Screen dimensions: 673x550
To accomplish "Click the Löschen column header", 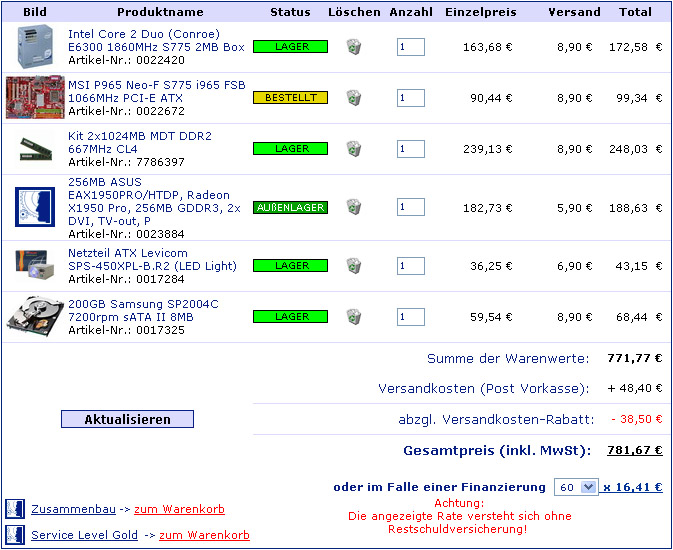I will 354,12.
